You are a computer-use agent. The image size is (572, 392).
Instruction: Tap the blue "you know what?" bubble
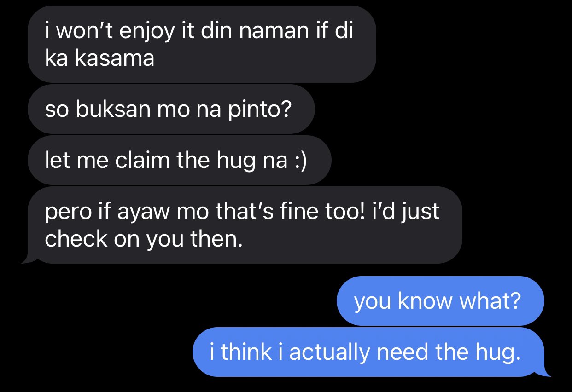[440, 301]
